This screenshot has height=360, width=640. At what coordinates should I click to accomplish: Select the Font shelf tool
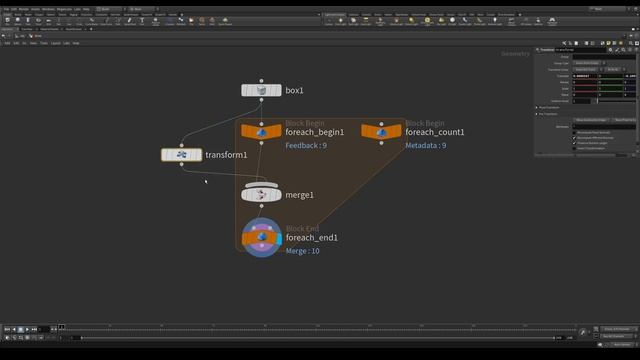click(142, 21)
